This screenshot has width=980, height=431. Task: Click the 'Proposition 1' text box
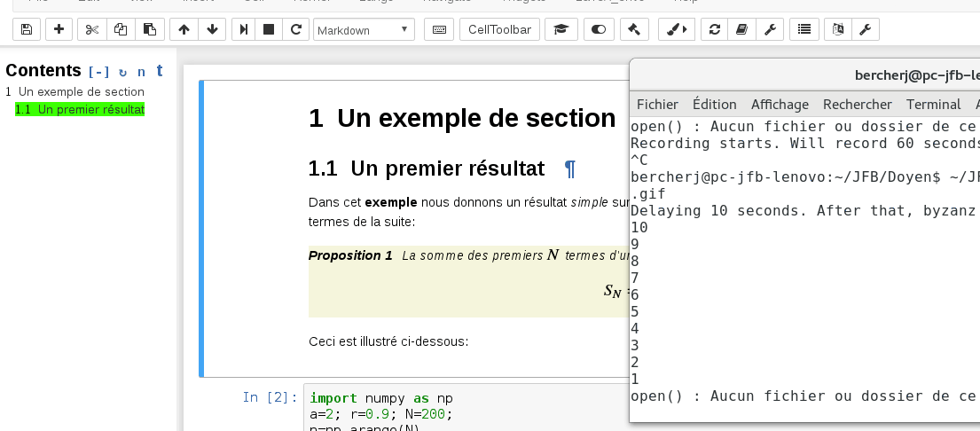tap(469, 281)
